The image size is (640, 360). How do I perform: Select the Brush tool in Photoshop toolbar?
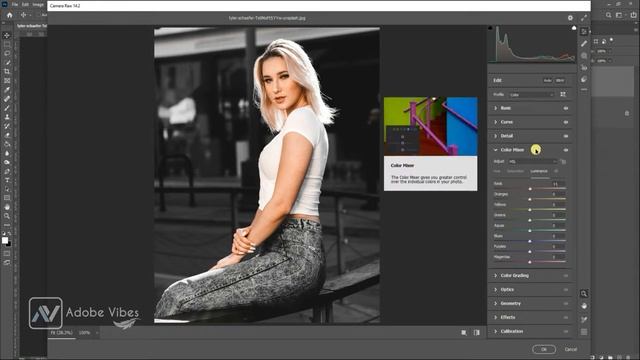pos(7,108)
